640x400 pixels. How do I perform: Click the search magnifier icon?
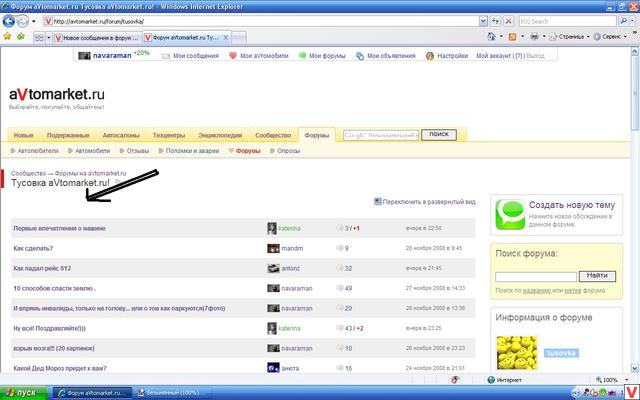pos(623,21)
